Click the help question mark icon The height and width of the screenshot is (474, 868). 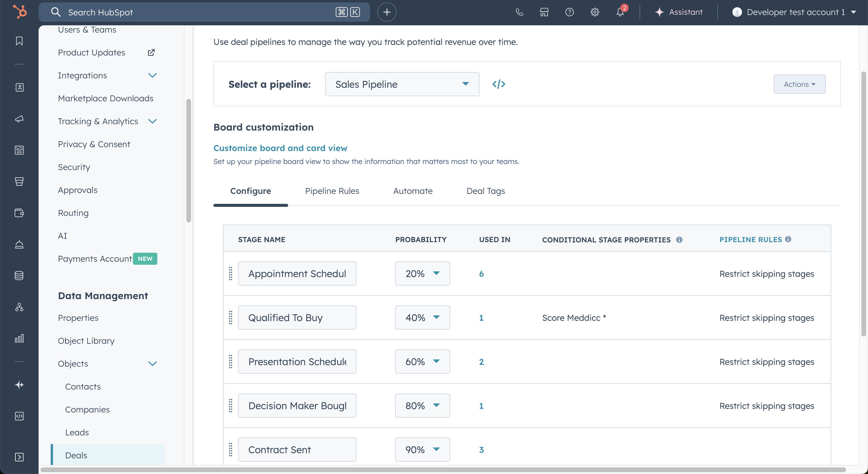coord(569,12)
